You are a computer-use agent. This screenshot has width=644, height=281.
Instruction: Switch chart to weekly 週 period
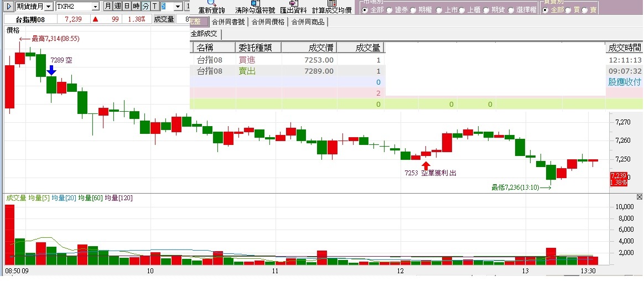tap(117, 6)
